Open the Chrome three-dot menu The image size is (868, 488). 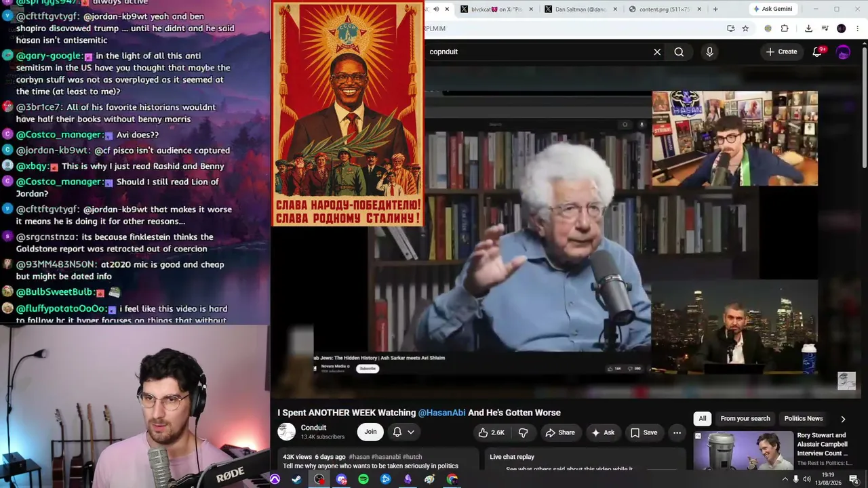pos(856,28)
